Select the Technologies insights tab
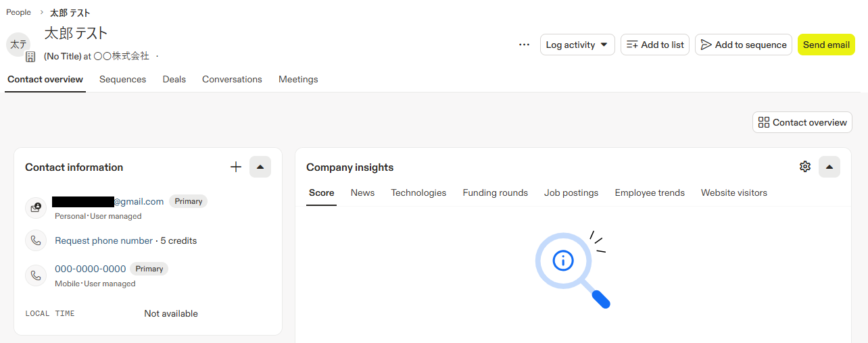This screenshot has width=868, height=343. (418, 192)
